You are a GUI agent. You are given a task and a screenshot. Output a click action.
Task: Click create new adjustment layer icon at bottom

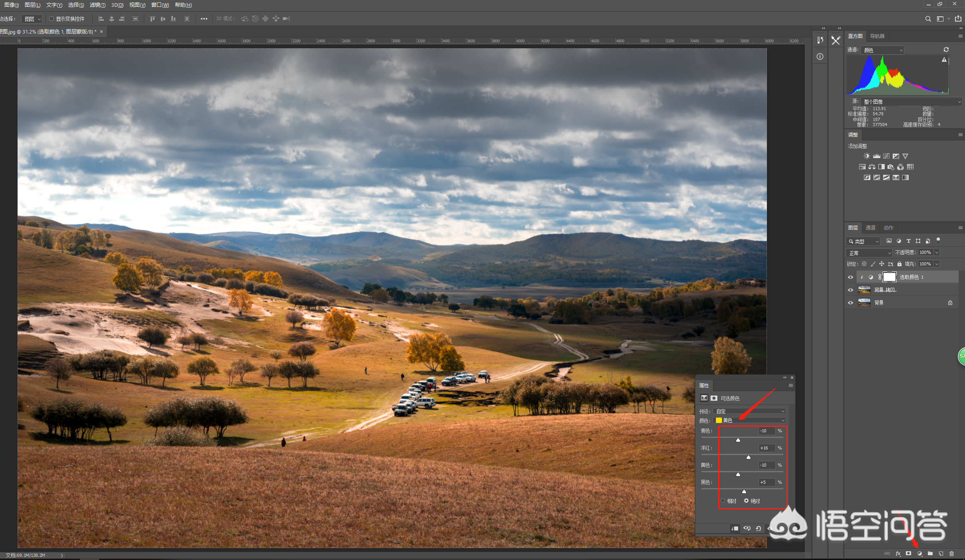pos(920,554)
